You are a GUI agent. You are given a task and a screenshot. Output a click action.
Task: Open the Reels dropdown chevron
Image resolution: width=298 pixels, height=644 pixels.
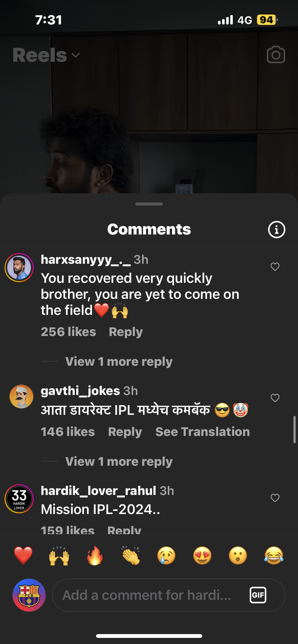76,55
